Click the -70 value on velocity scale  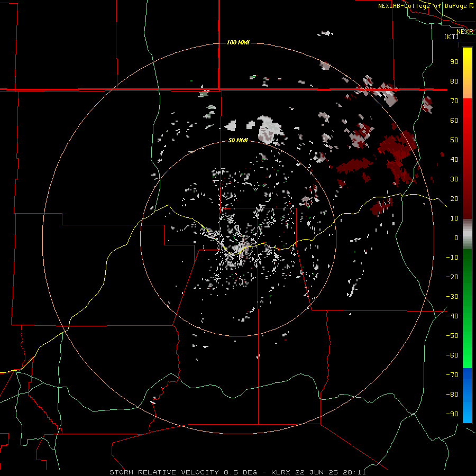click(452, 375)
